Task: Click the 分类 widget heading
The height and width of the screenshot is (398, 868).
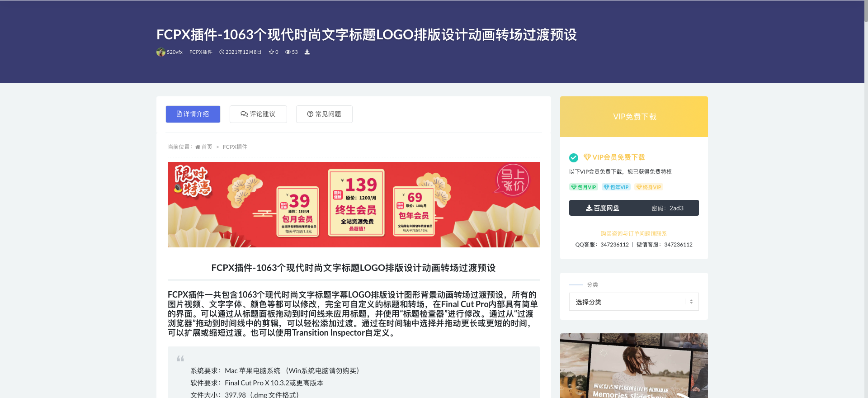Action: [592, 284]
